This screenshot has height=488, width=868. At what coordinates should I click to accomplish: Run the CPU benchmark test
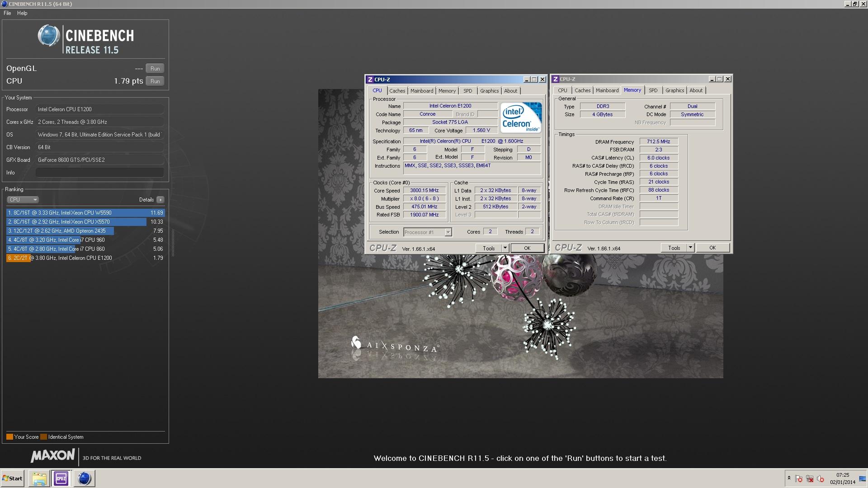coord(155,81)
